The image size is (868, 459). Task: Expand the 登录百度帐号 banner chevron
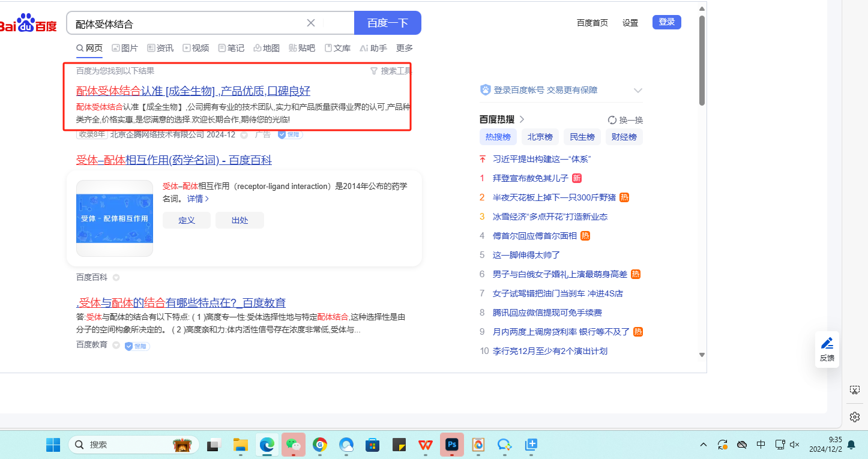(637, 91)
